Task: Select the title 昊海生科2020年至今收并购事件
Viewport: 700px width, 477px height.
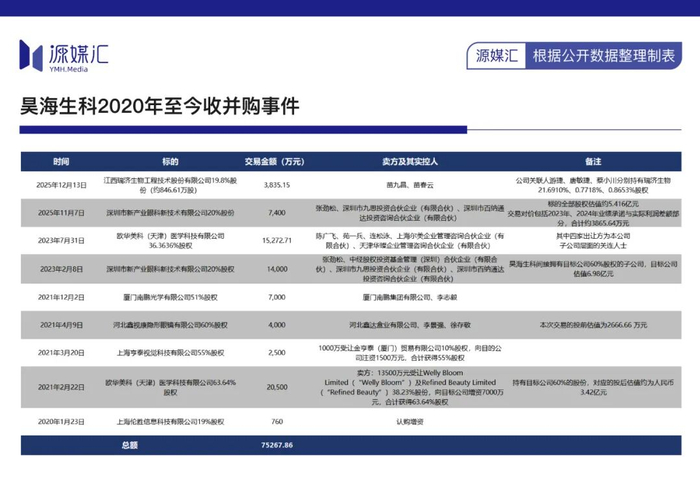Action: [160, 106]
